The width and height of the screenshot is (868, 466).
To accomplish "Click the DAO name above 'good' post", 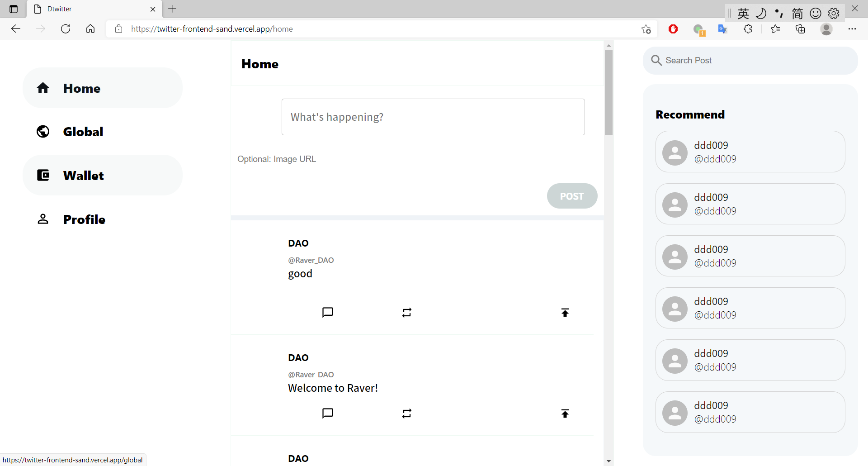I will coord(298,243).
